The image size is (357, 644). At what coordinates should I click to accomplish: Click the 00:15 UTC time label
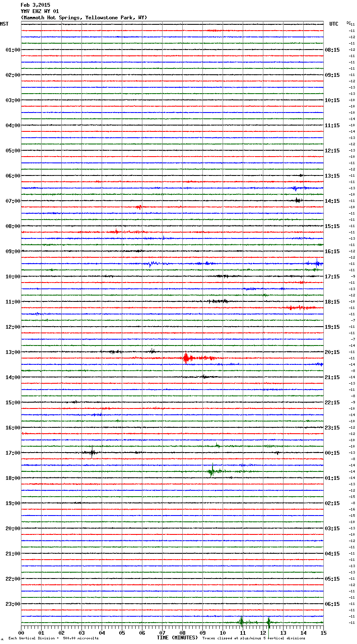click(332, 453)
